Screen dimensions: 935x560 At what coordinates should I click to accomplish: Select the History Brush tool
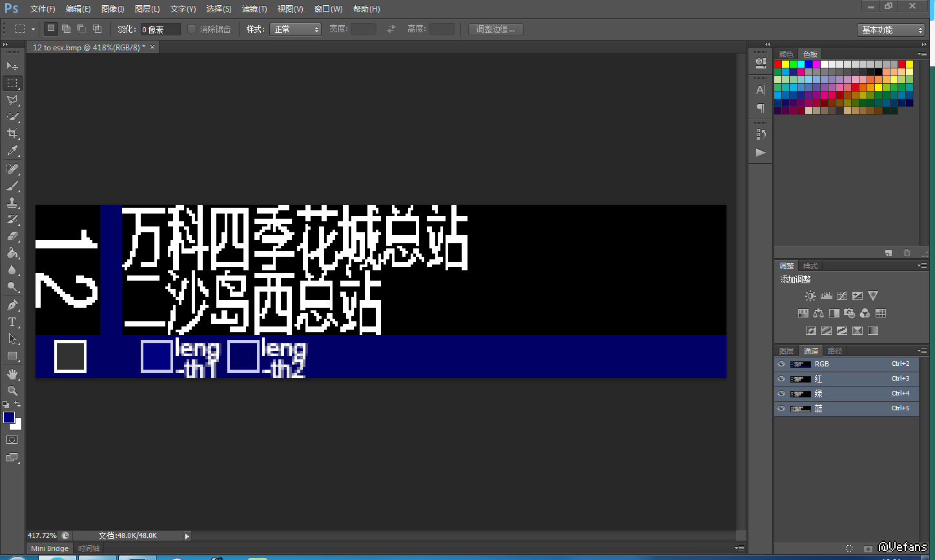[12, 219]
